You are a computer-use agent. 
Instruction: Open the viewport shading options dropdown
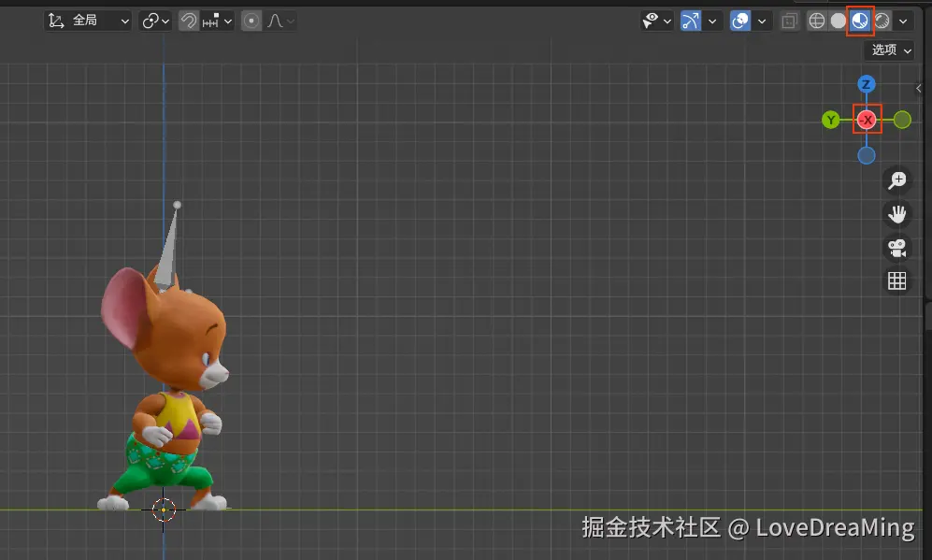point(903,21)
